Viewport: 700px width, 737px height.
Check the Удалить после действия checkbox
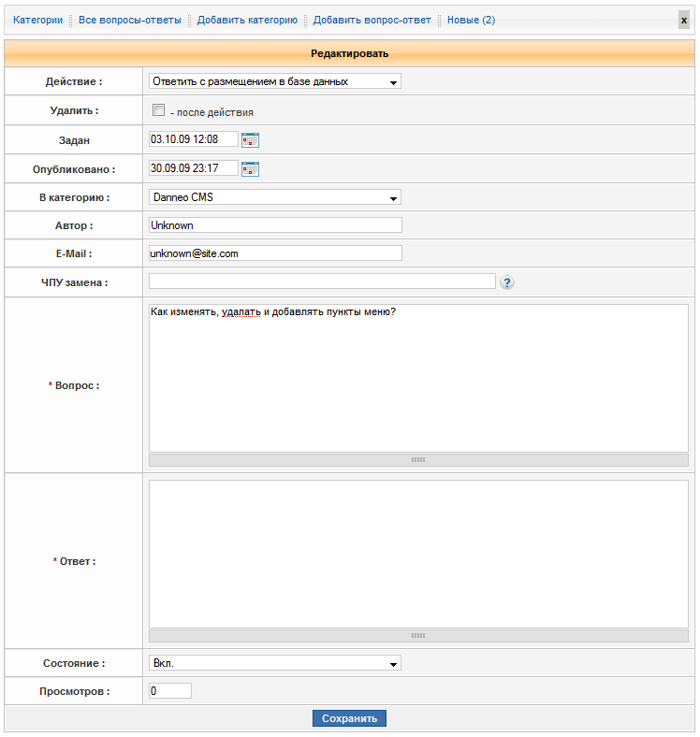(158, 110)
